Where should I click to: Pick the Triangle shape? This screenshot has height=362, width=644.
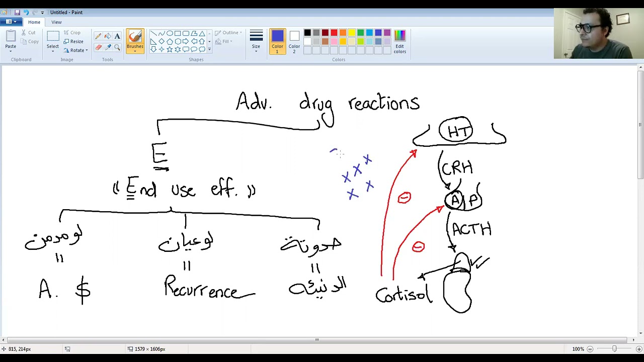point(202,34)
